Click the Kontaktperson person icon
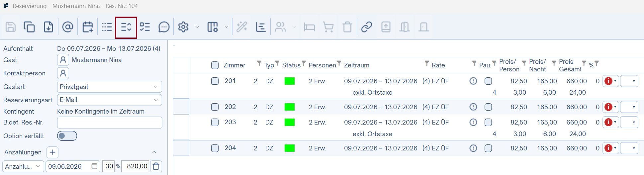The height and width of the screenshot is (175, 644). pyautogui.click(x=63, y=73)
